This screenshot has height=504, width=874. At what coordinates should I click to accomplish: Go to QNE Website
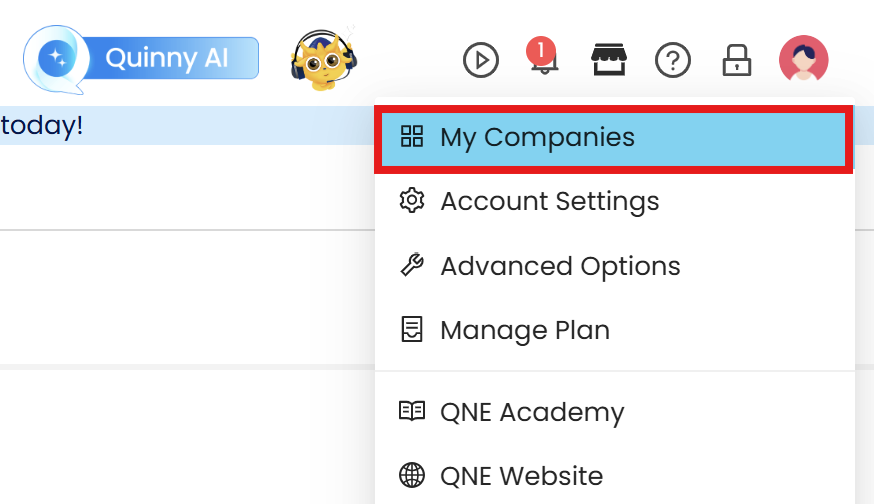pyautogui.click(x=521, y=475)
